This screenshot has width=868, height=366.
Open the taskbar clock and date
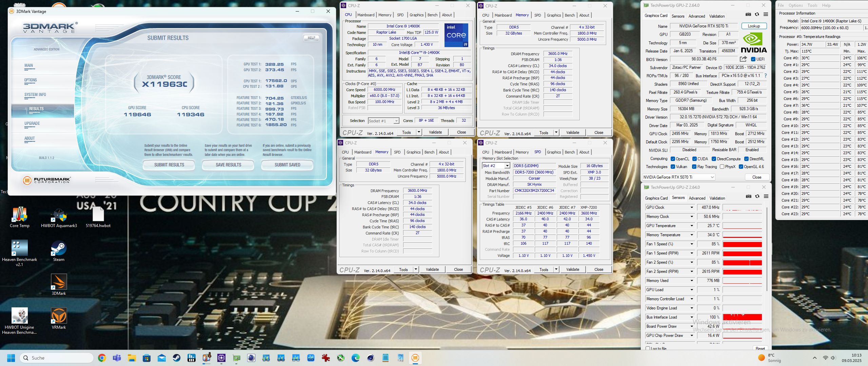point(851,358)
